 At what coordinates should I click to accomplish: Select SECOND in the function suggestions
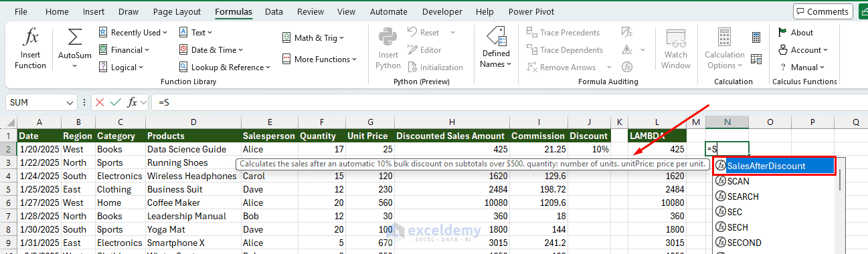coord(774,242)
